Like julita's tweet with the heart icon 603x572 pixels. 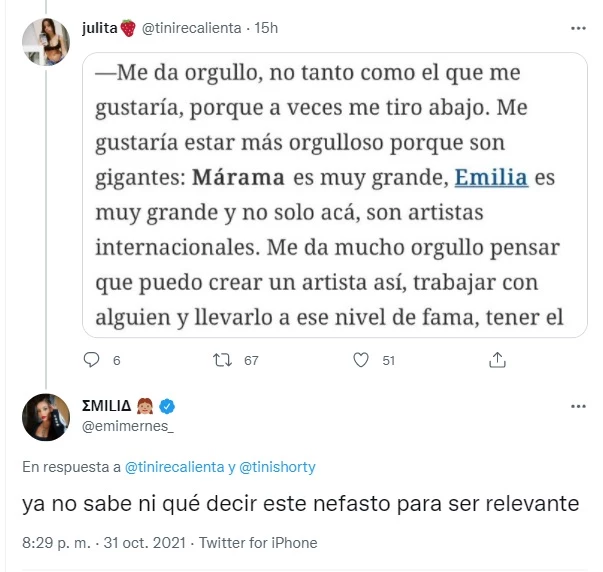362,360
